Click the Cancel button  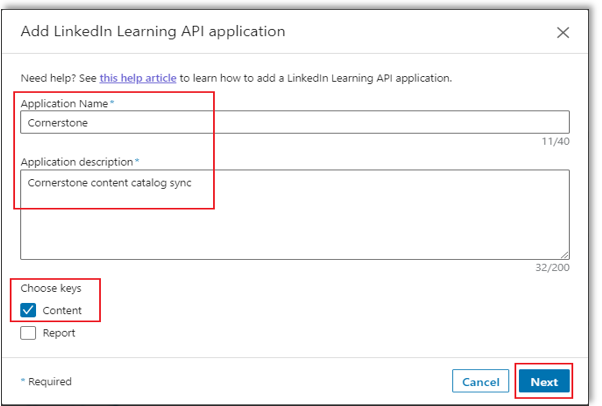click(480, 381)
